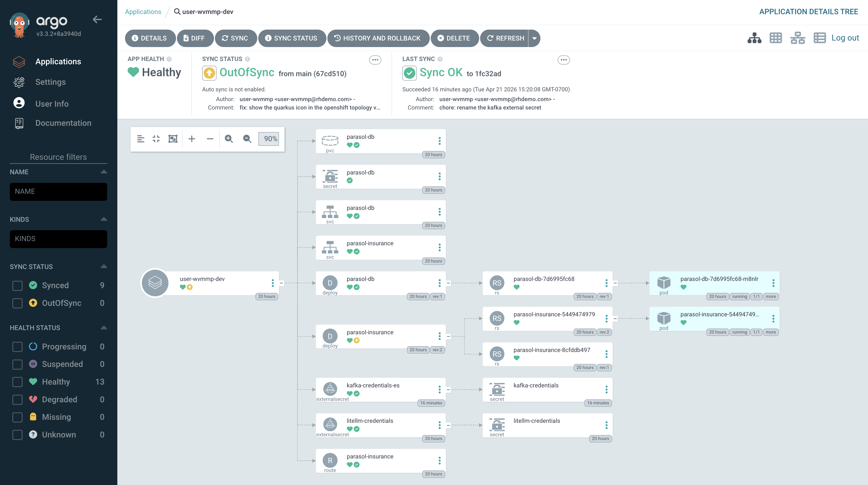
Task: Open the Refresh dropdown arrow
Action: coord(534,38)
